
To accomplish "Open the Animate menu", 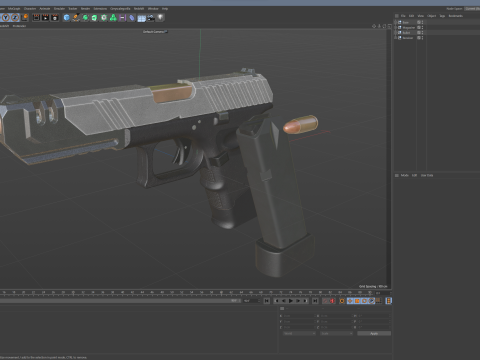I will coord(45,8).
